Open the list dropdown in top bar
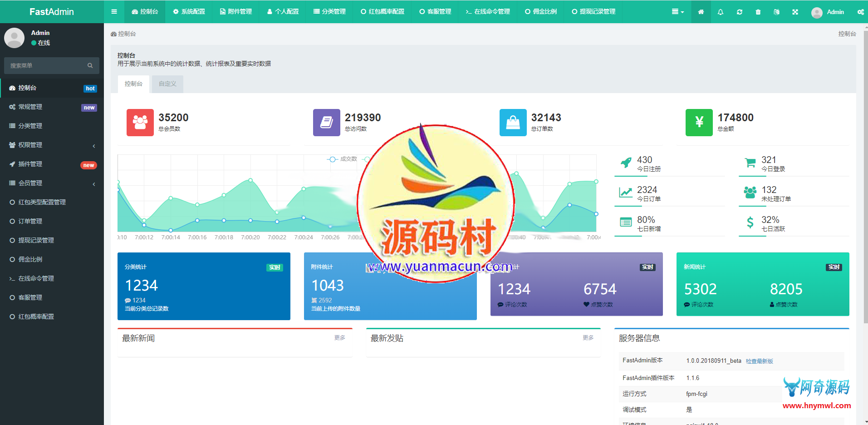 [677, 12]
